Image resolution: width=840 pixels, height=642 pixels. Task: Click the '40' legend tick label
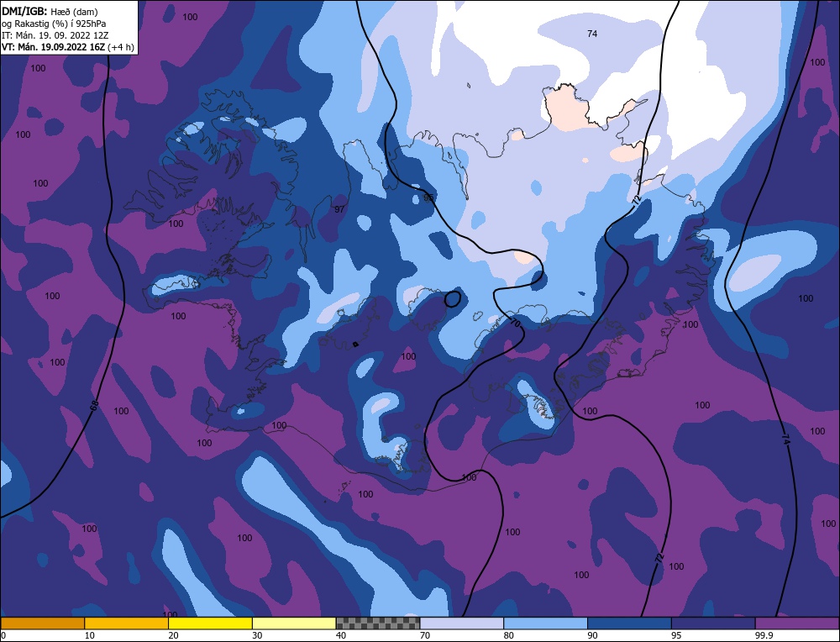(x=341, y=635)
